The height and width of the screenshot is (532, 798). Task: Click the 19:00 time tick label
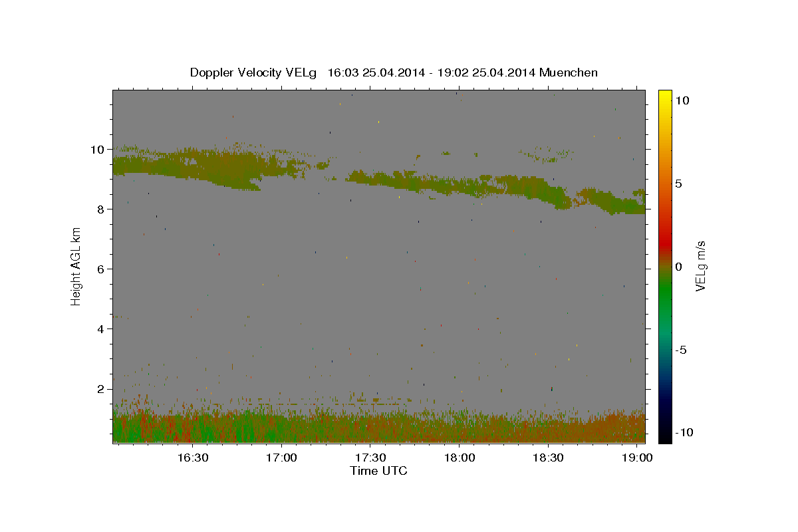coord(638,458)
